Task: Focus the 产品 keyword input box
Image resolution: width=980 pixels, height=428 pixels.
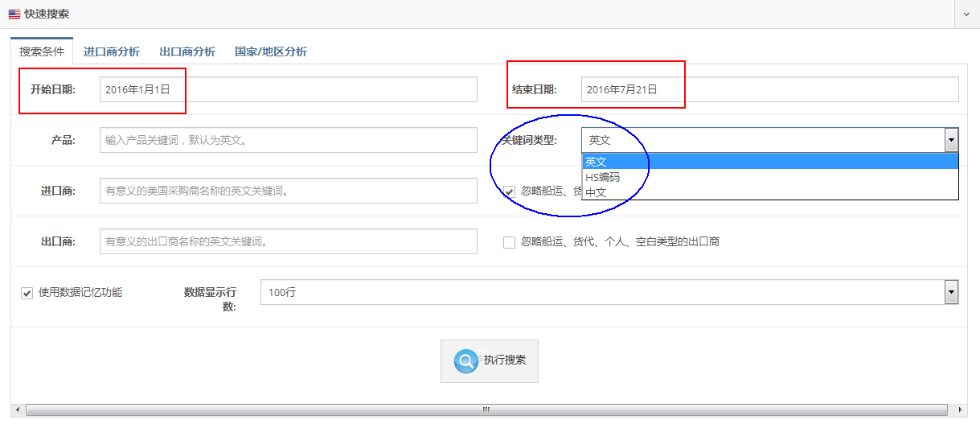Action: (x=289, y=140)
